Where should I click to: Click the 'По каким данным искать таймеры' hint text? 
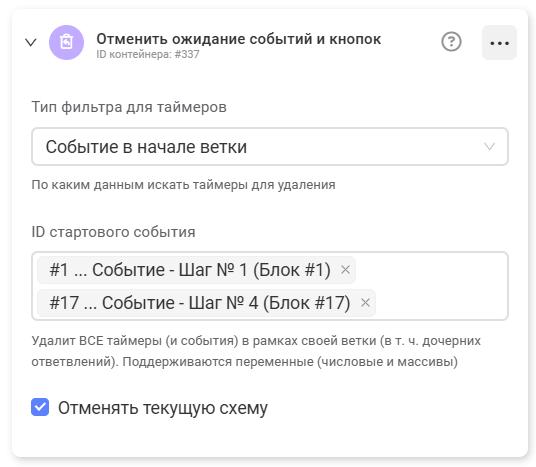184,185
